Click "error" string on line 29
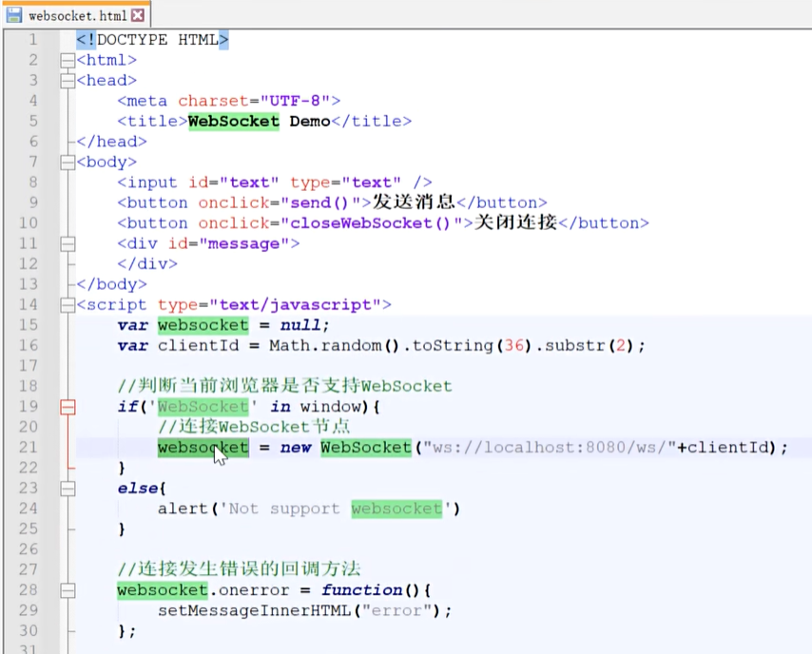The image size is (812, 654). 396,610
